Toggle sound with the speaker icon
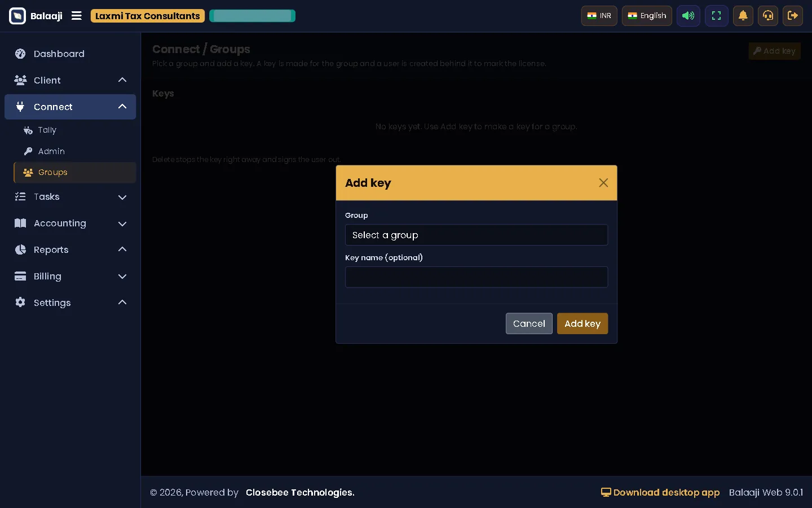Viewport: 812px width, 508px height. point(689,16)
